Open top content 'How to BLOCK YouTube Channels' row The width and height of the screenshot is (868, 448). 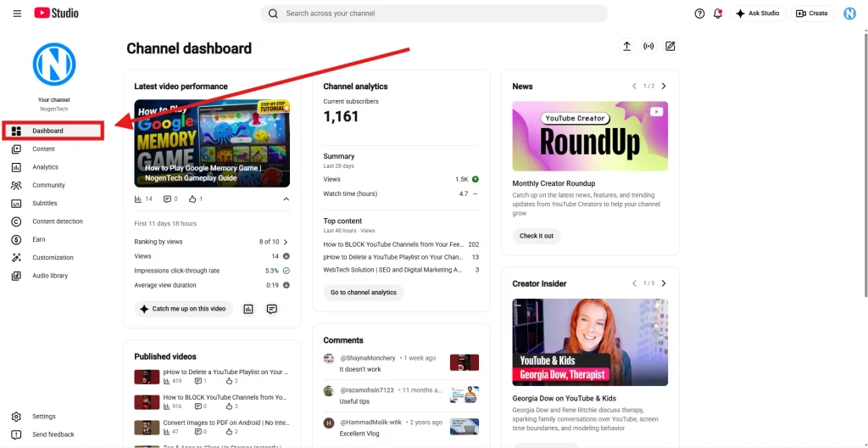pos(401,244)
